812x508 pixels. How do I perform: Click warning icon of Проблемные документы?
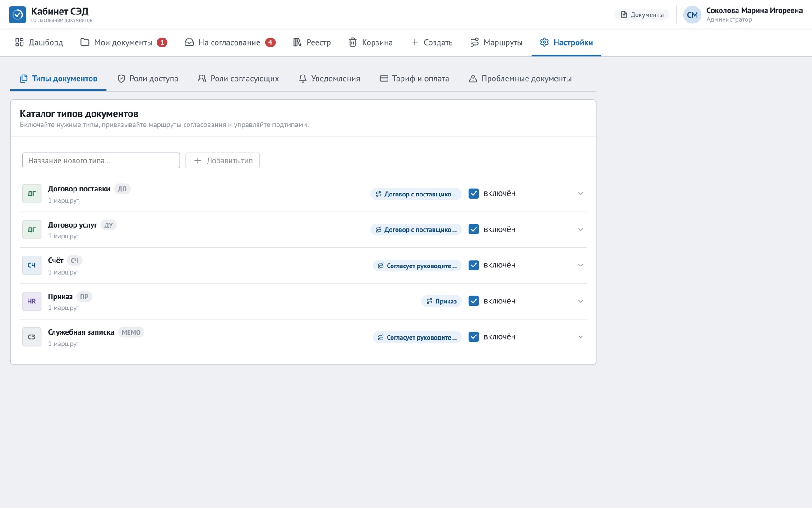click(x=473, y=79)
